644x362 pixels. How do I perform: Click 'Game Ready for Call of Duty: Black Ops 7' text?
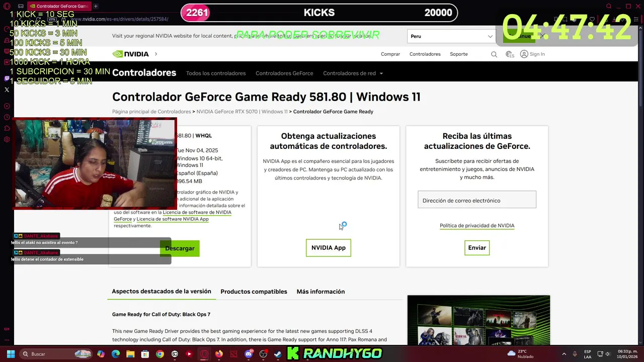pyautogui.click(x=161, y=314)
